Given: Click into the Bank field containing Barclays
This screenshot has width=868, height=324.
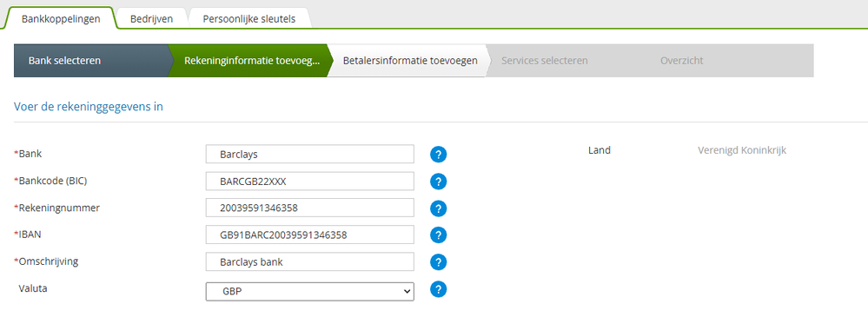Looking at the screenshot, I should 310,154.
